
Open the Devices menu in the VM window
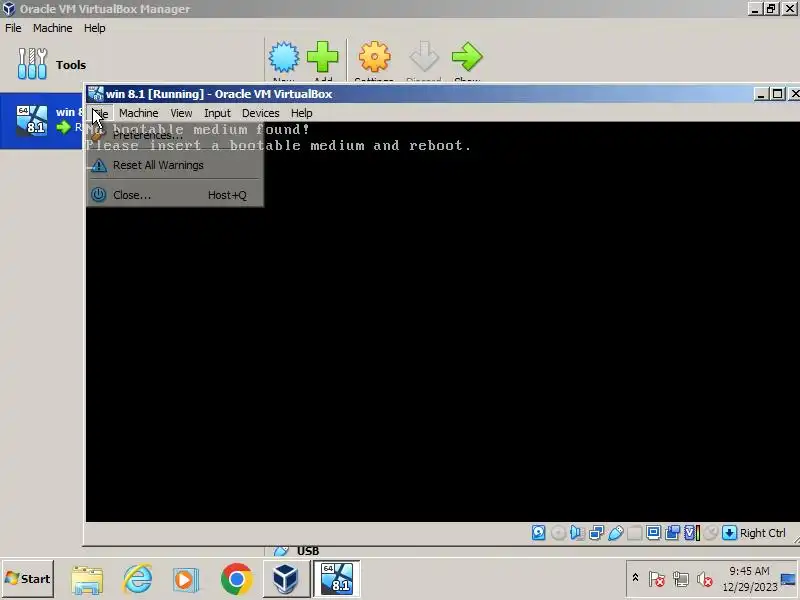[x=261, y=113]
